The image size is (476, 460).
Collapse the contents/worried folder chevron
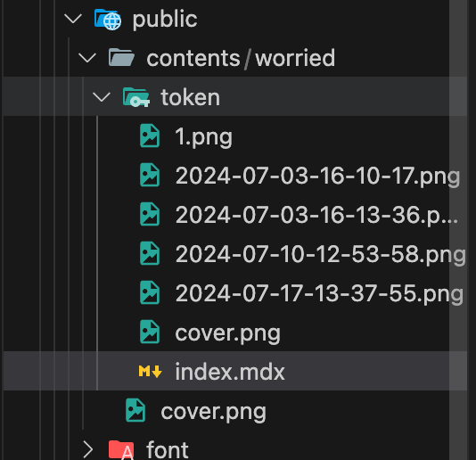(87, 58)
